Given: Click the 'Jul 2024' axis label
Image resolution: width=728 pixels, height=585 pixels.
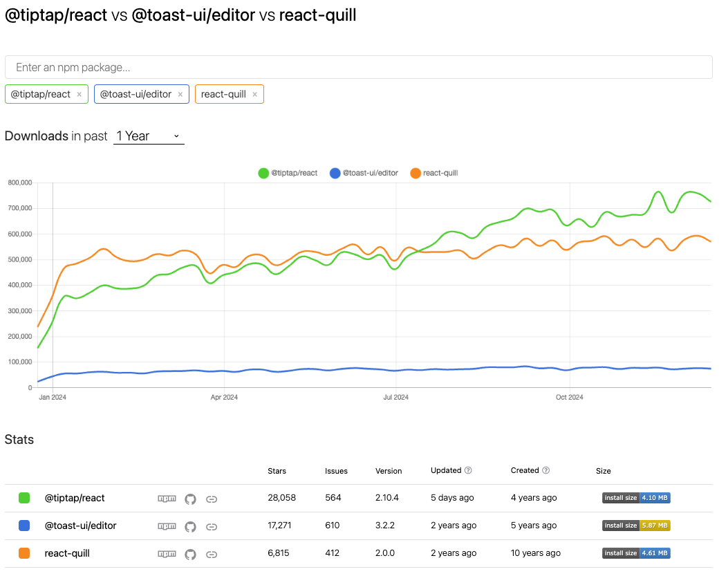Looking at the screenshot, I should (395, 398).
